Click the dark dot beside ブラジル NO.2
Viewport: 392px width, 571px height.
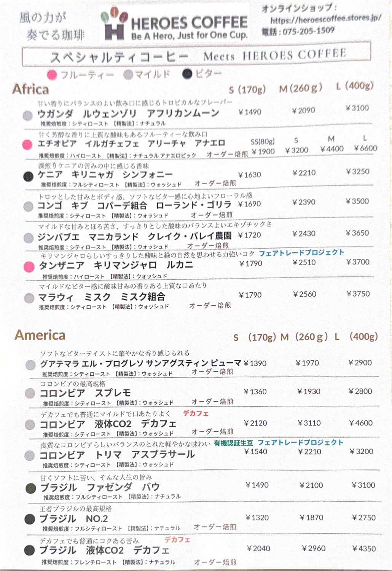30,519
